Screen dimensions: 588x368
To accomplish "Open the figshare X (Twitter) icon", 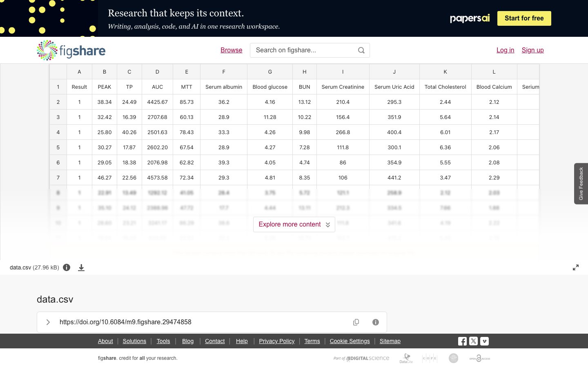I will (x=473, y=341).
